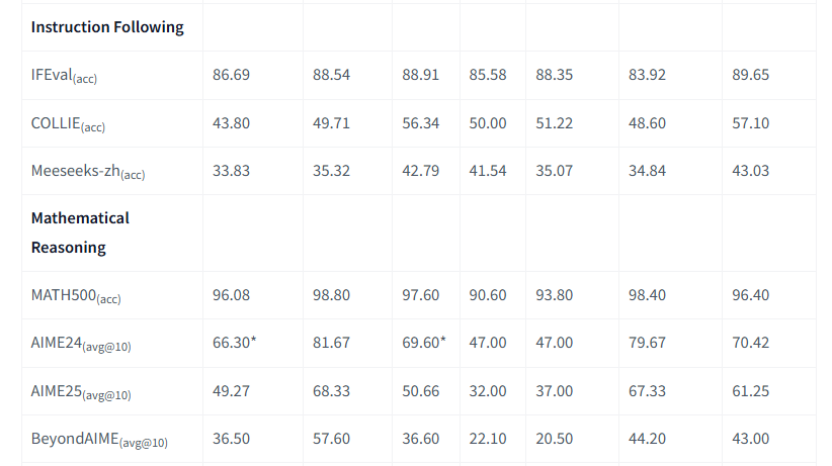Click the asterisked AIME24 score 69.60*
The image size is (832, 466).
coord(423,343)
